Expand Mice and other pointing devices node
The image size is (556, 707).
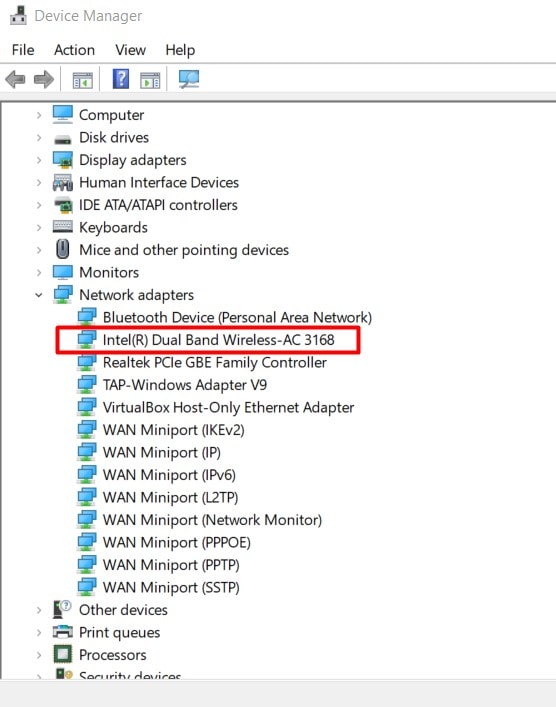[x=39, y=250]
